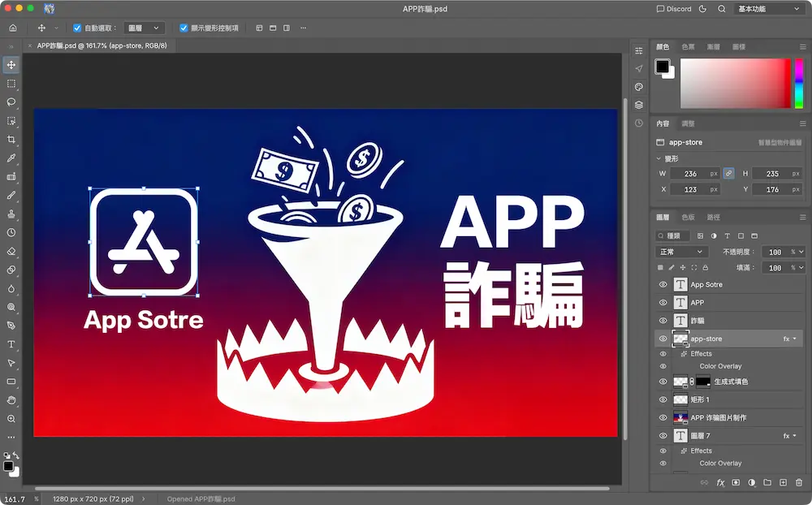This screenshot has height=505, width=812.
Task: Select the Rectangular Marquee tool
Action: tap(11, 84)
